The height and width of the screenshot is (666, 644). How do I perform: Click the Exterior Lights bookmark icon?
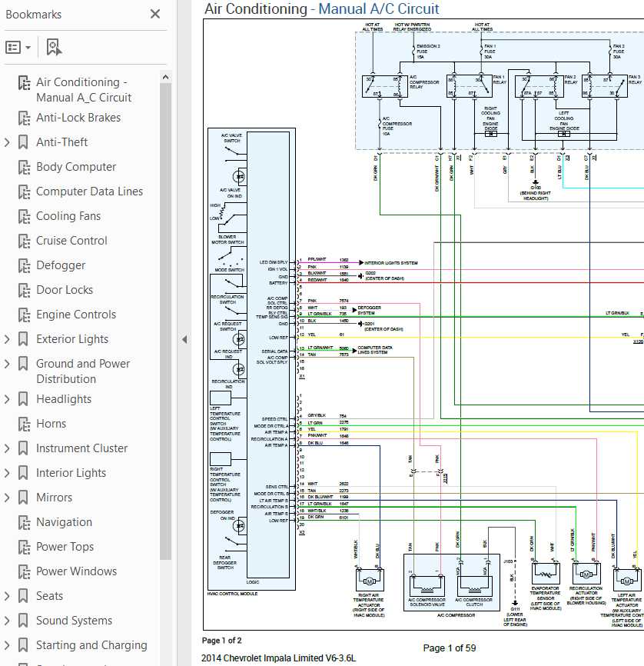pos(23,339)
